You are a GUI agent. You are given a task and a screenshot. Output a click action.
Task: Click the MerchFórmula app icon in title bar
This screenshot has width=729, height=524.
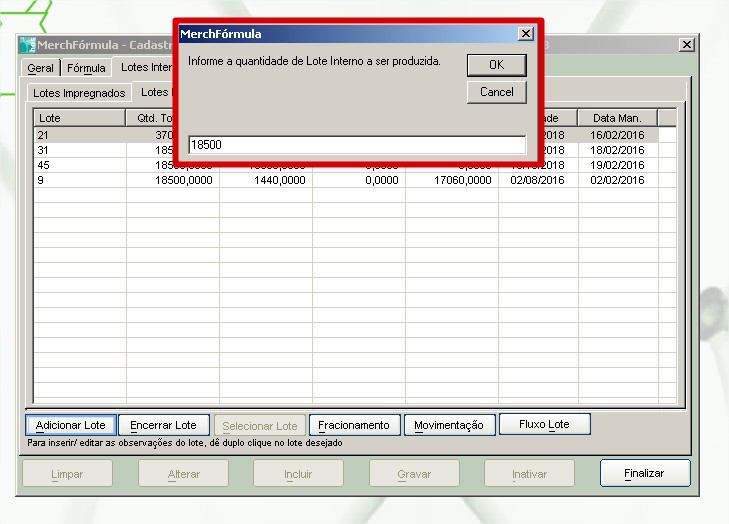(27, 46)
